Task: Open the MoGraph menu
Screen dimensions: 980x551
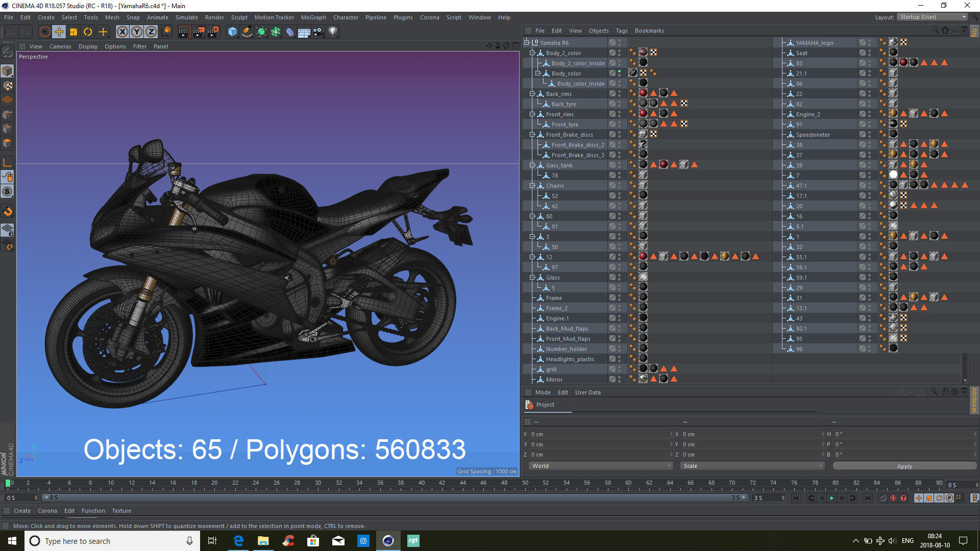Action: coord(313,17)
